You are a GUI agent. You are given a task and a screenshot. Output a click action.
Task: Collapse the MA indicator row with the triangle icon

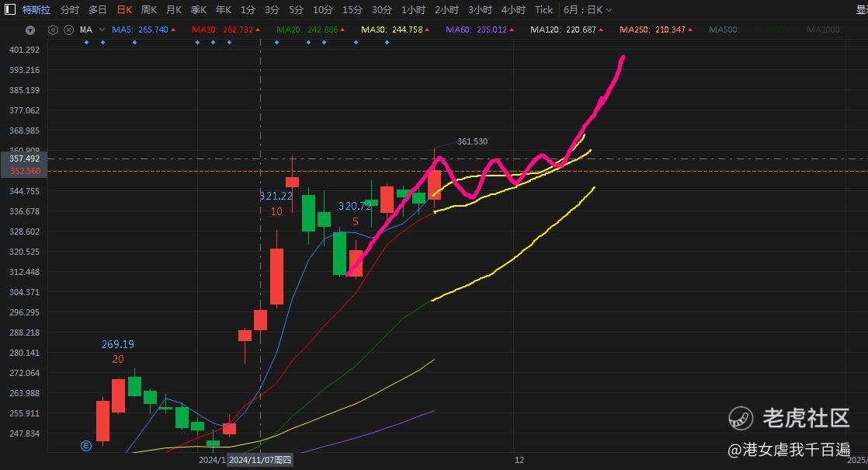pos(30,30)
